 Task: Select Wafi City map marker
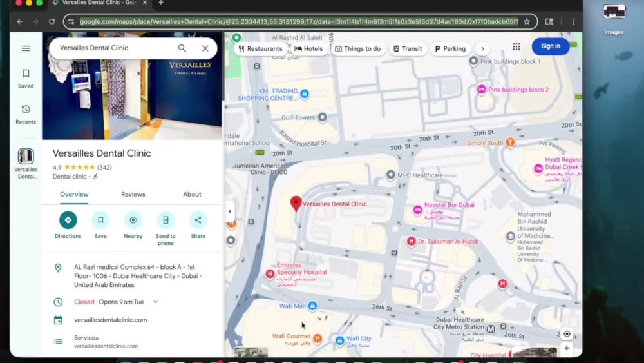tap(339, 340)
